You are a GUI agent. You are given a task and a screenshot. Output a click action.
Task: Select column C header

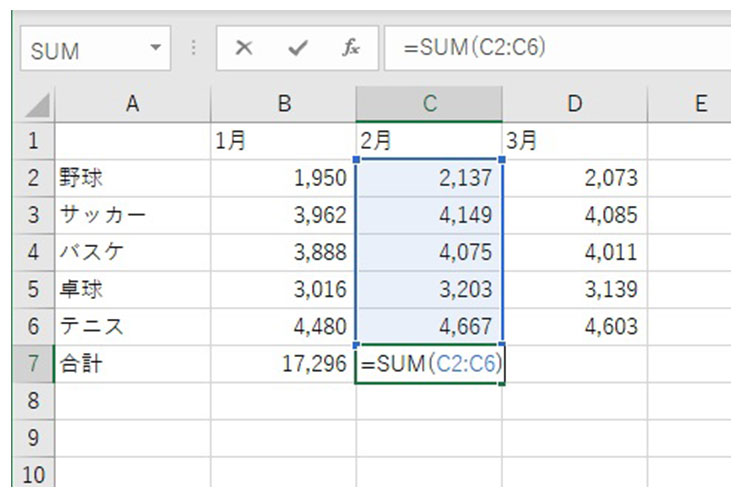428,103
